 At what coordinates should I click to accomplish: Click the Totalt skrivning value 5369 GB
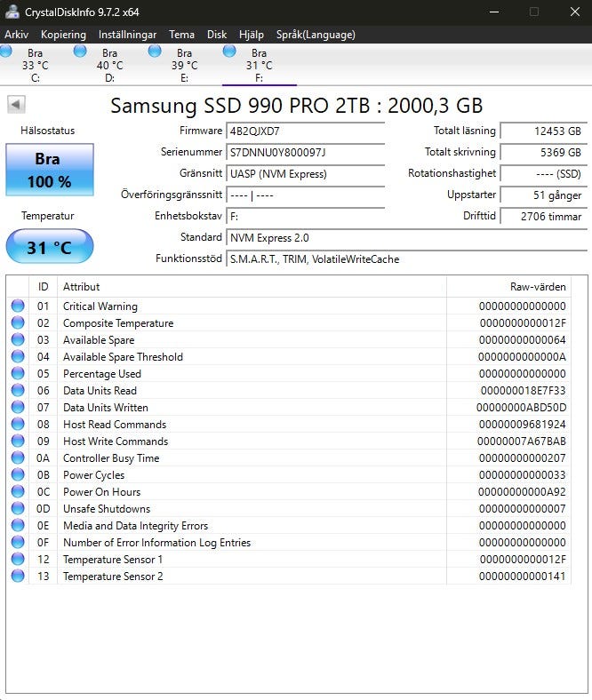click(543, 152)
